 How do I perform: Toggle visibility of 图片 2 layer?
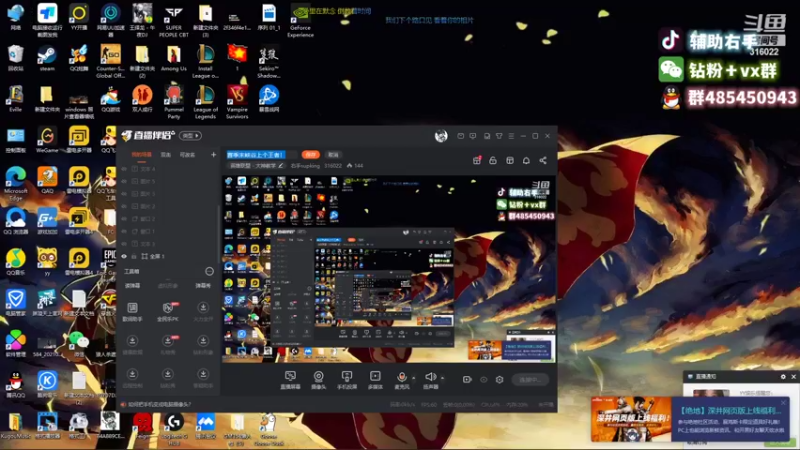(x=124, y=206)
